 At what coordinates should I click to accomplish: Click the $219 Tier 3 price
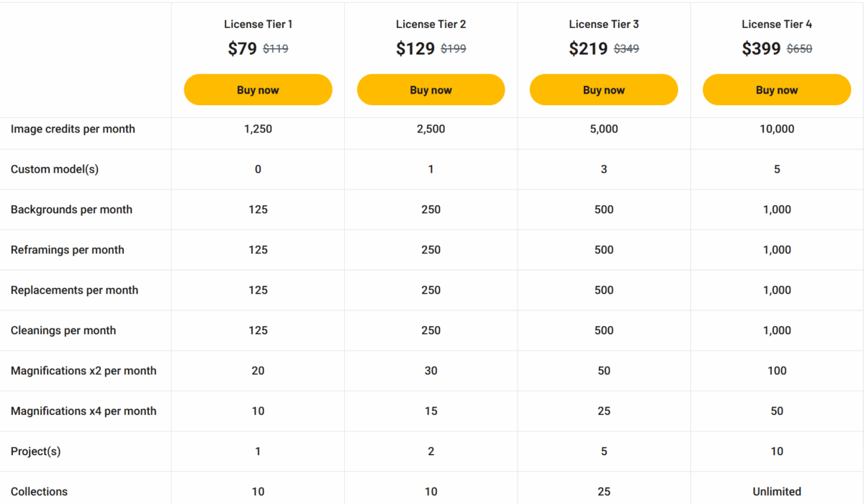pos(588,49)
